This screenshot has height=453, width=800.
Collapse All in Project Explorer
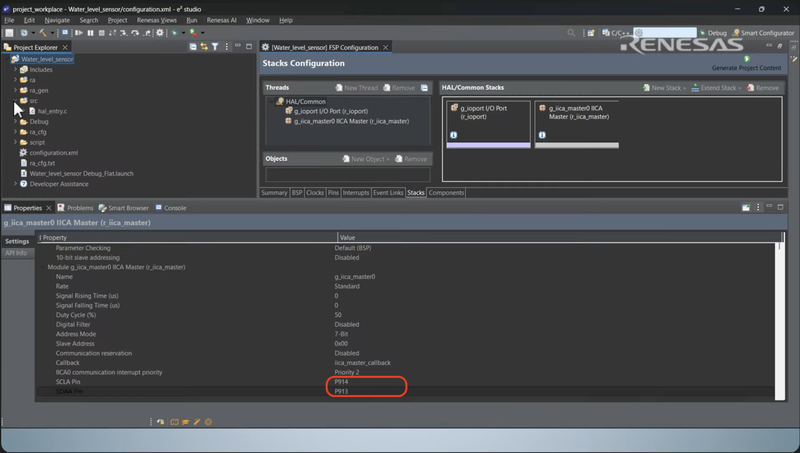(x=193, y=47)
